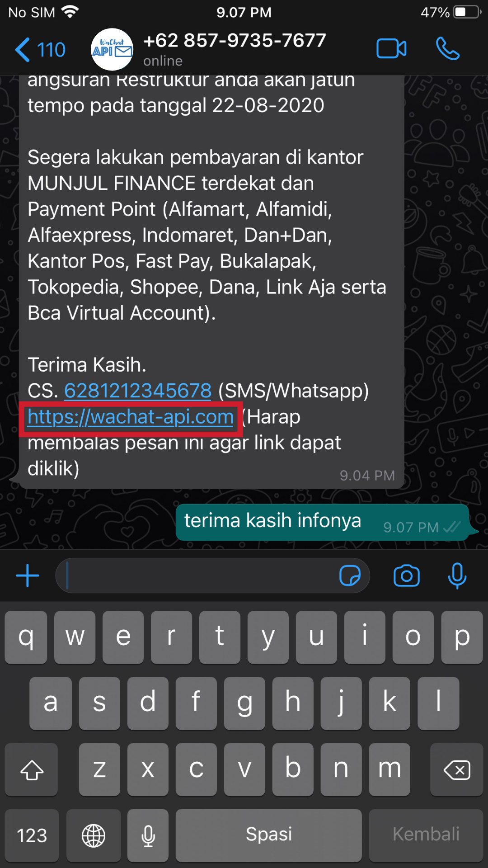
Task: Go back to the chat list
Action: (40, 49)
